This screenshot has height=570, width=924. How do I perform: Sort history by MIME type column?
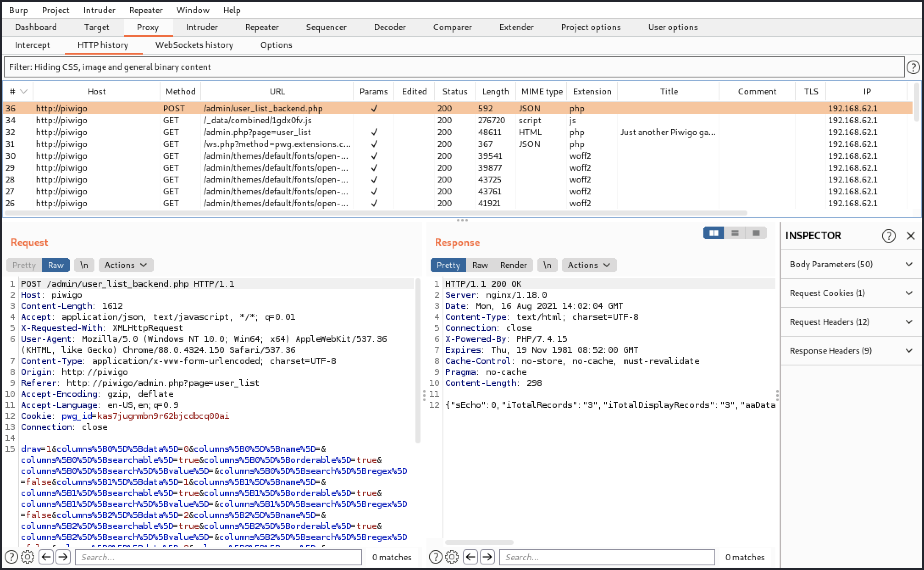542,91
